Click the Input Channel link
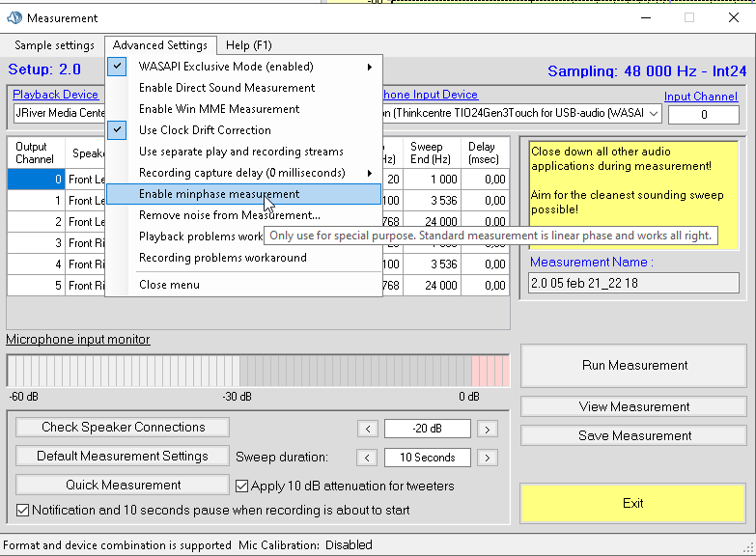This screenshot has width=756, height=556. click(x=701, y=97)
